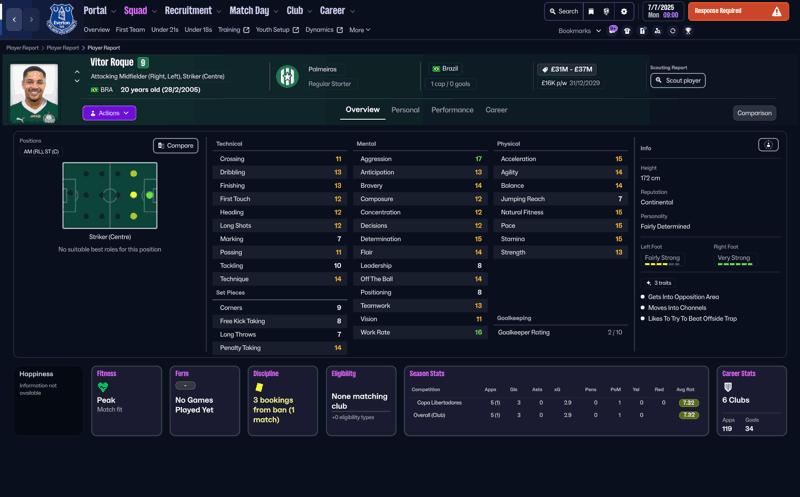Select the Overview squad submenu item
800x497 pixels.
[96, 30]
